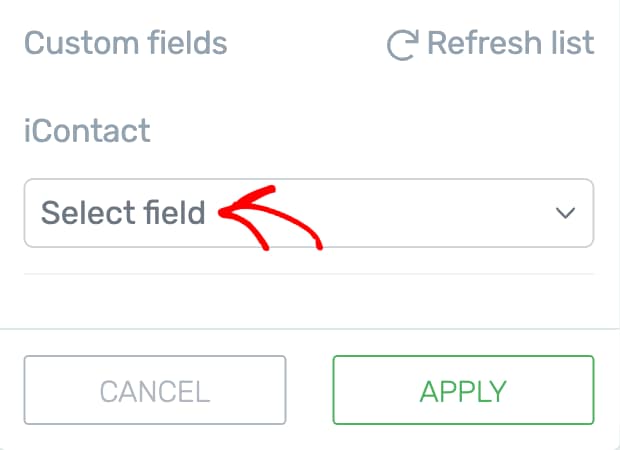
Task: Click the down chevron in the iContact field
Action: pos(565,213)
